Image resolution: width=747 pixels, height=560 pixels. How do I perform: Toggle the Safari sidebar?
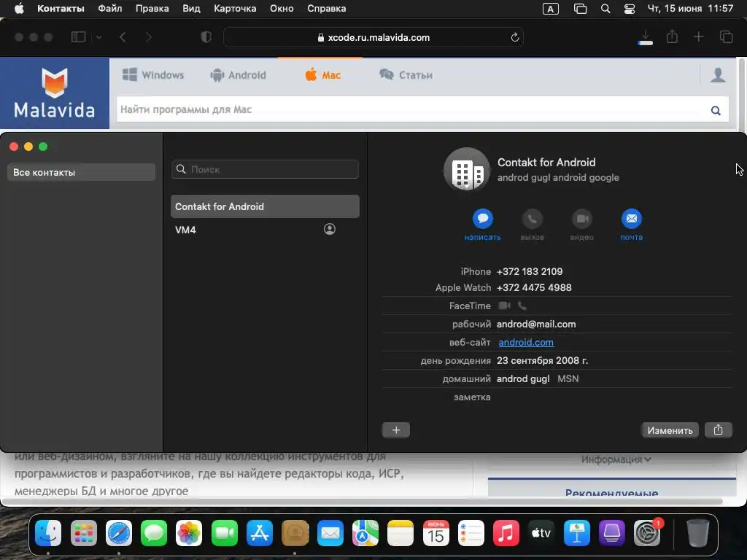click(x=78, y=37)
